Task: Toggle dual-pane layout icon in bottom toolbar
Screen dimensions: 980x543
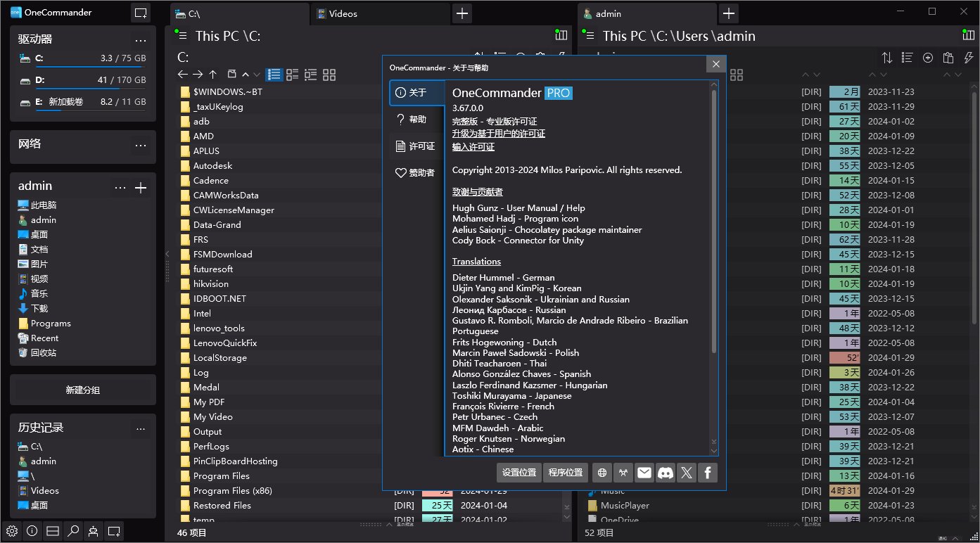Action: (x=53, y=531)
